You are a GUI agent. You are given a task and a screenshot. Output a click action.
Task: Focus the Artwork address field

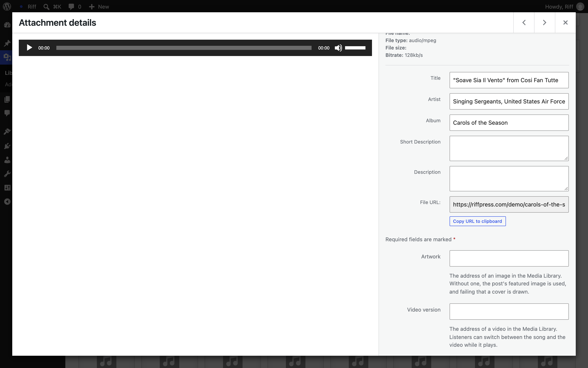[509, 258]
